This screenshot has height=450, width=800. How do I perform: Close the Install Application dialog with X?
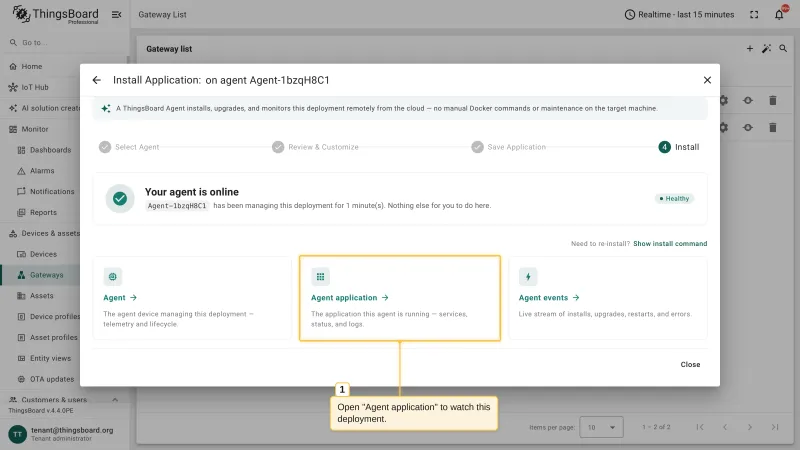click(x=707, y=80)
